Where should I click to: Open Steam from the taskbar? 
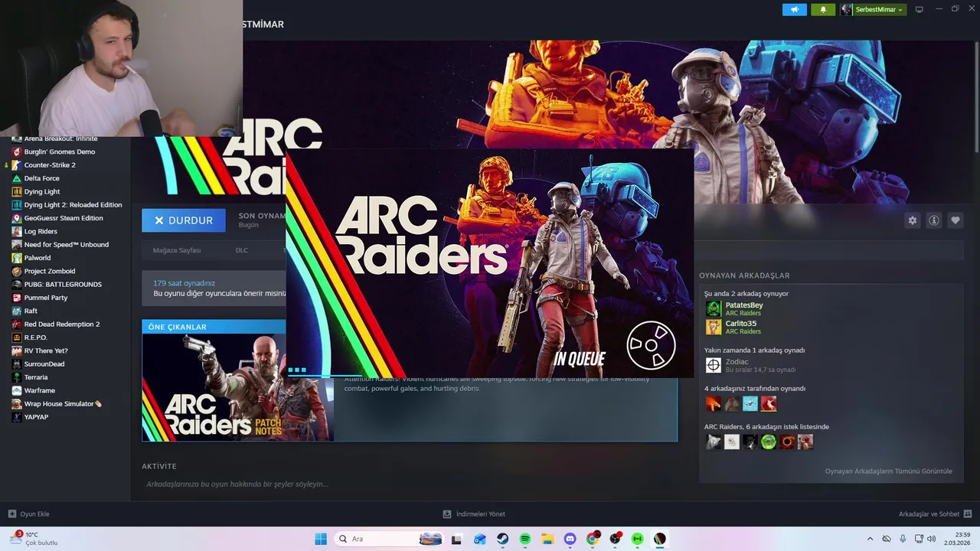point(502,539)
